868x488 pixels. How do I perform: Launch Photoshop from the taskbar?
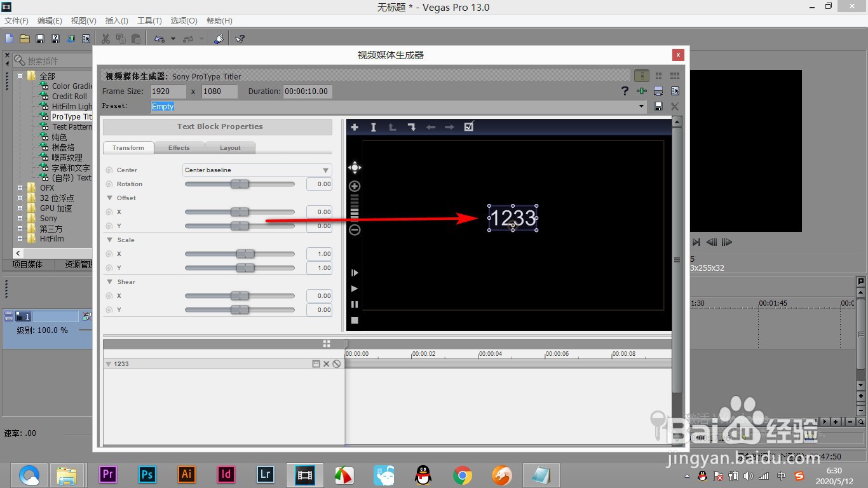click(x=147, y=474)
